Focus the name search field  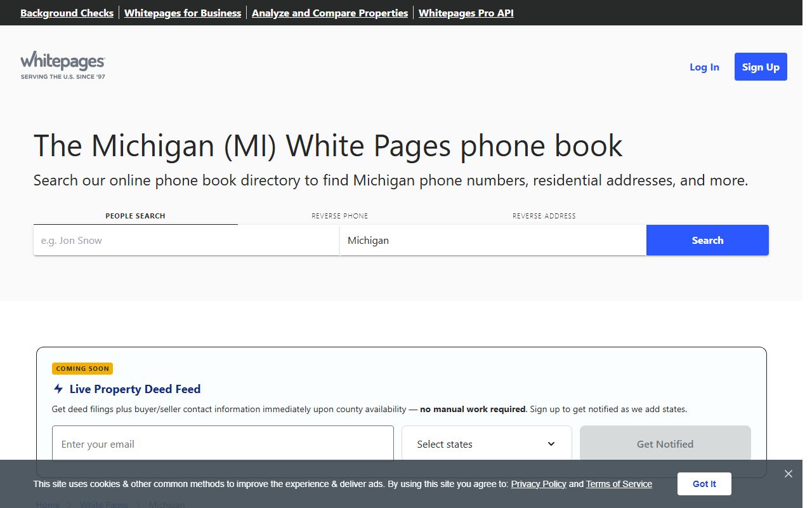tap(187, 241)
